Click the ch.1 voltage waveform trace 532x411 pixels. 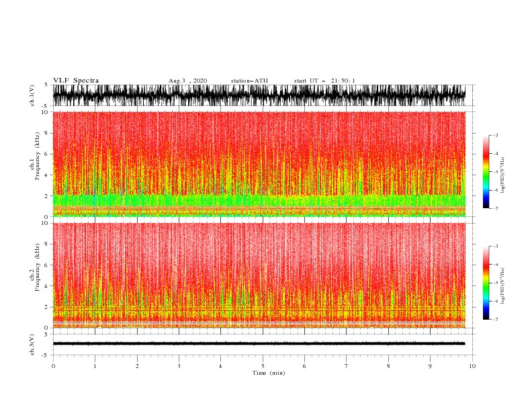coord(259,95)
